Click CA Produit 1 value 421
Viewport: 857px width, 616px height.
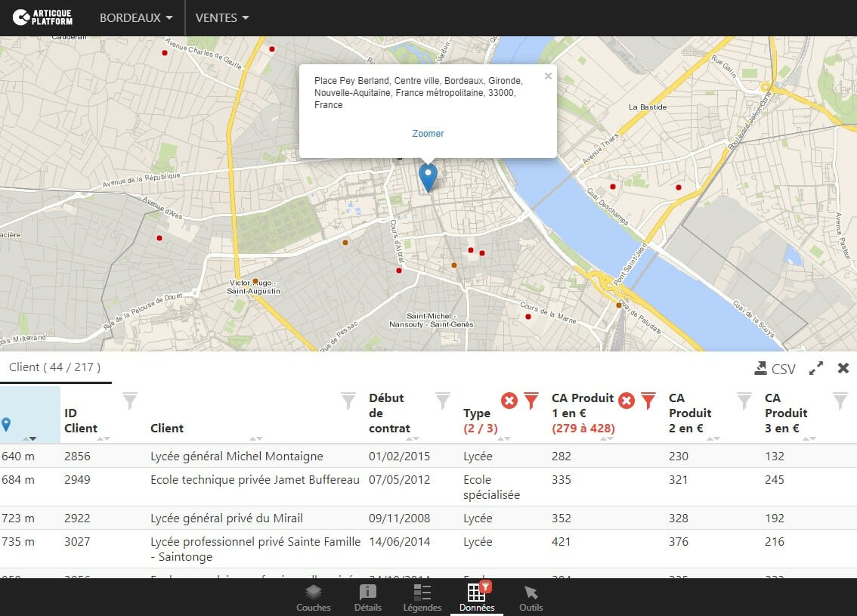pyautogui.click(x=561, y=541)
